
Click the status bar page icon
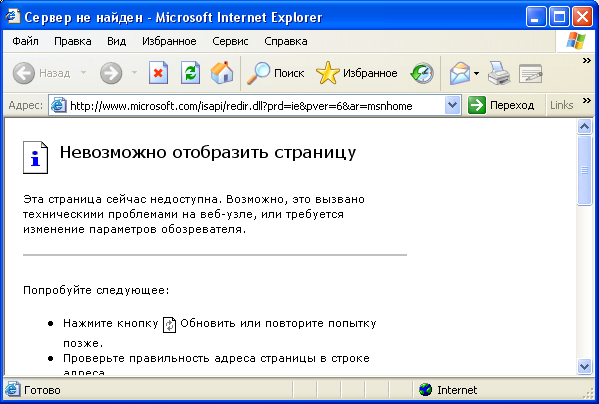pos(12,389)
